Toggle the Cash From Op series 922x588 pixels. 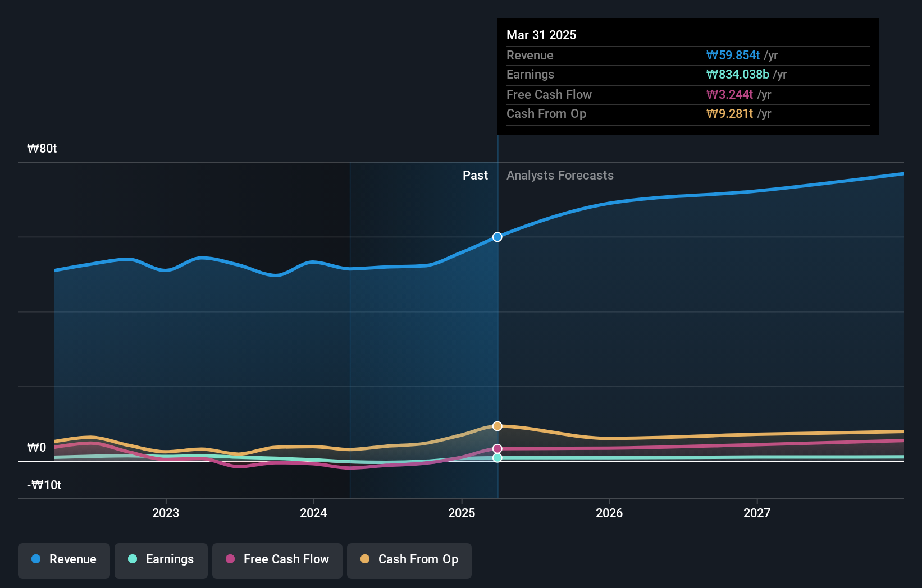409,559
